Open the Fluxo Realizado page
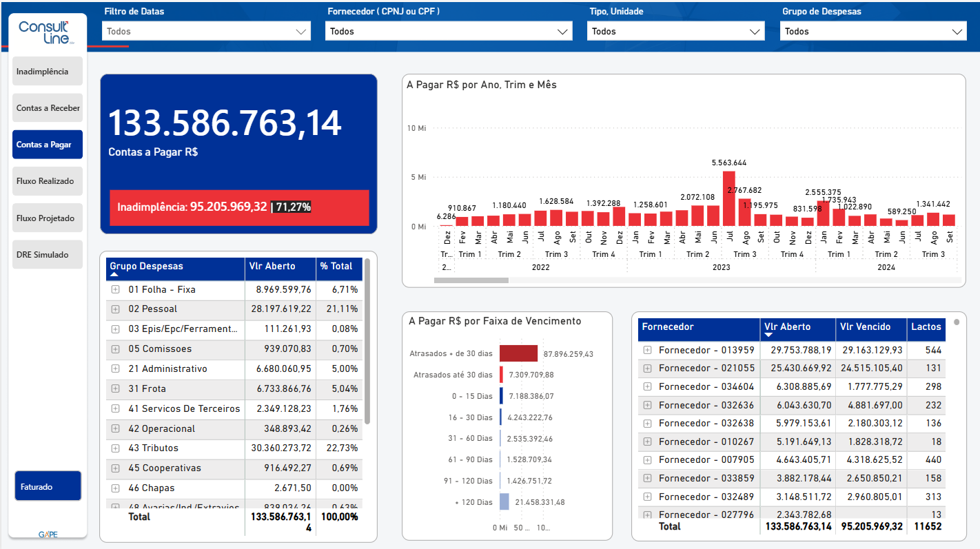 pyautogui.click(x=48, y=181)
